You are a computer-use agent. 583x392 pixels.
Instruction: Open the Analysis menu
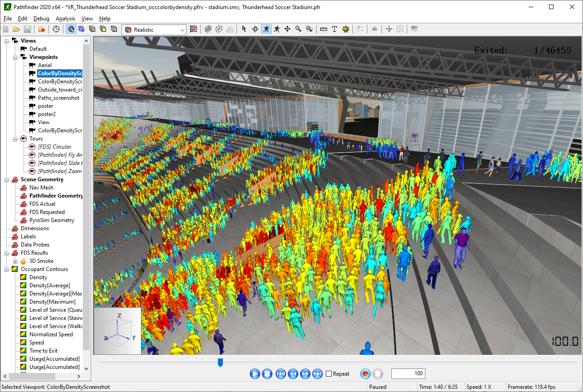[x=65, y=19]
